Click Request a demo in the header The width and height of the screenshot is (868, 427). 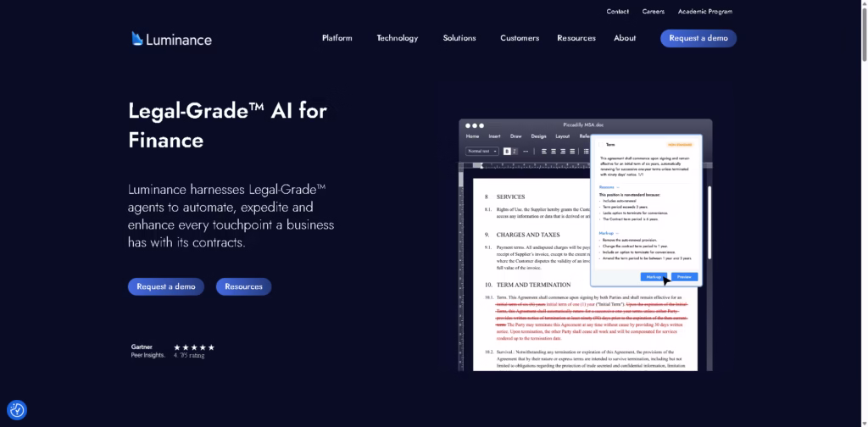tap(698, 38)
